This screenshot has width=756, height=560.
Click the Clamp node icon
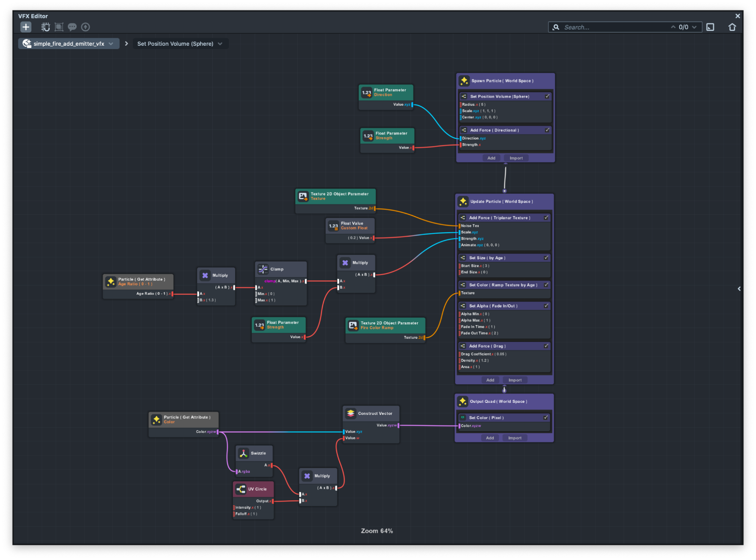[x=263, y=269]
